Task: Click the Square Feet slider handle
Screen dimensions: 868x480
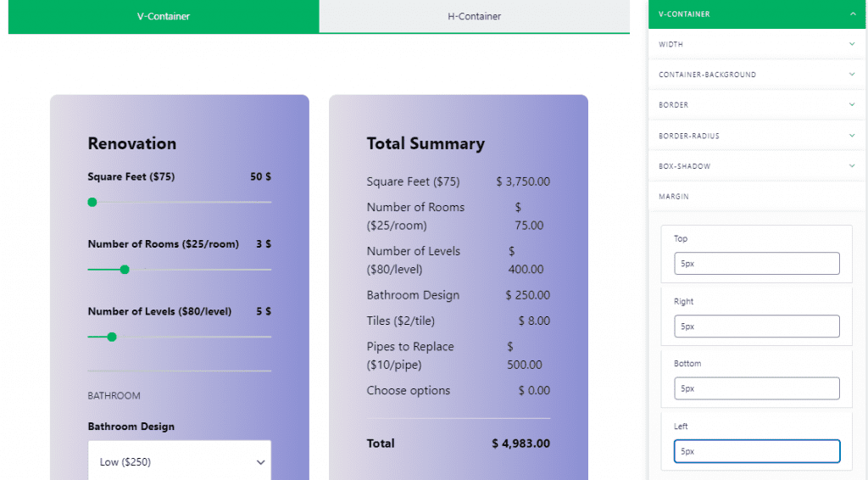Action: tap(92, 202)
